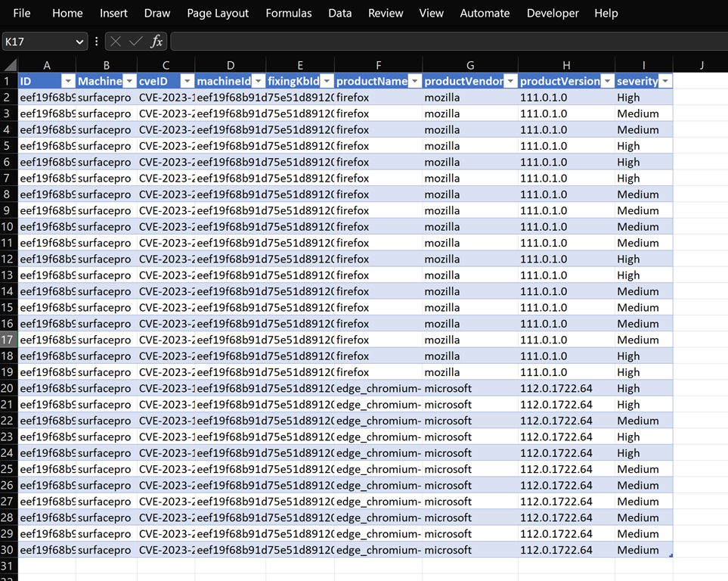The height and width of the screenshot is (581, 728).
Task: Select row 20 header
Action: pyautogui.click(x=8, y=388)
